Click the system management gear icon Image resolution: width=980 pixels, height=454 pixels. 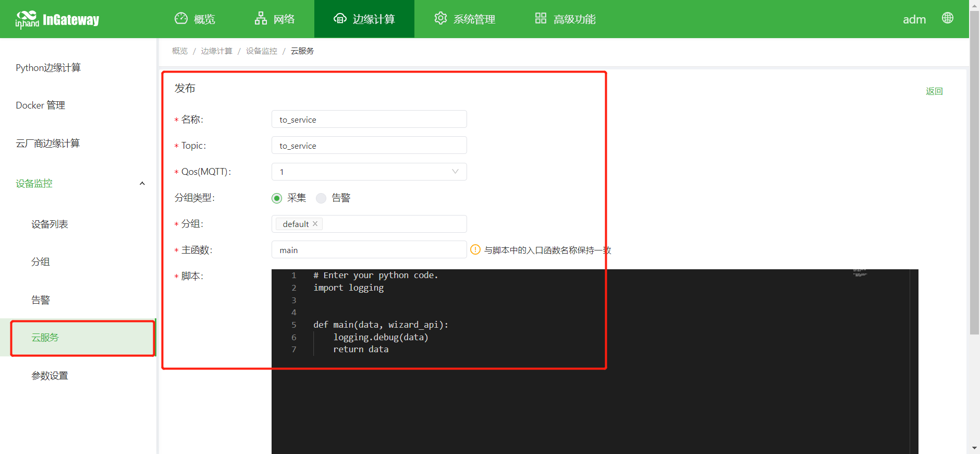[440, 19]
